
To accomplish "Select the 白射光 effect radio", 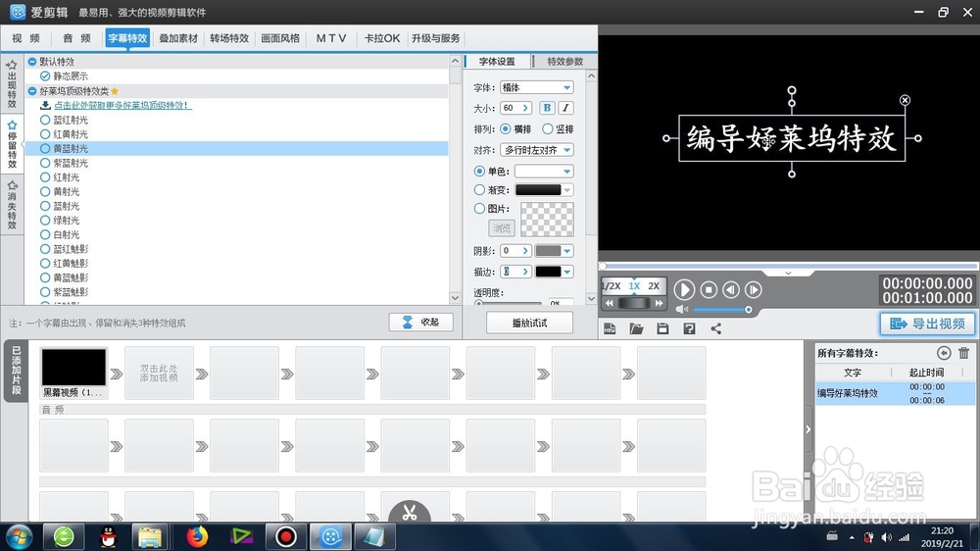I will [45, 234].
